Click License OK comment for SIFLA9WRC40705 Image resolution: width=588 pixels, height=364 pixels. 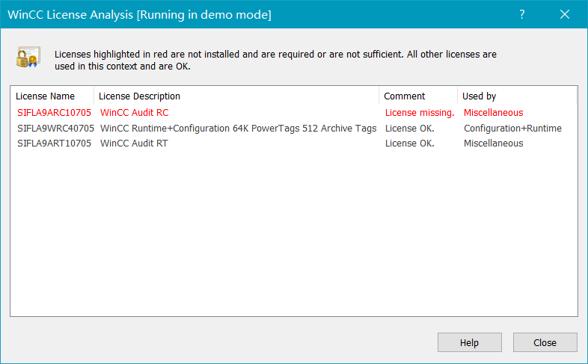click(x=410, y=129)
